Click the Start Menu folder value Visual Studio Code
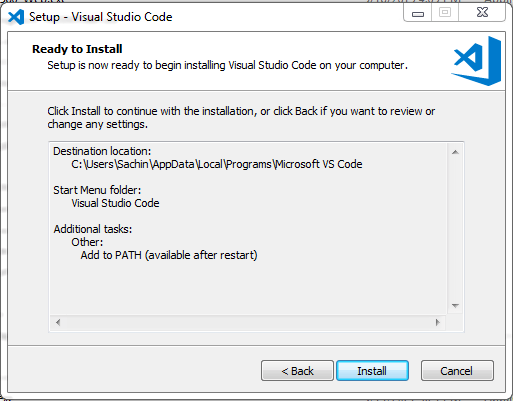Image resolution: width=513 pixels, height=401 pixels. tap(115, 203)
